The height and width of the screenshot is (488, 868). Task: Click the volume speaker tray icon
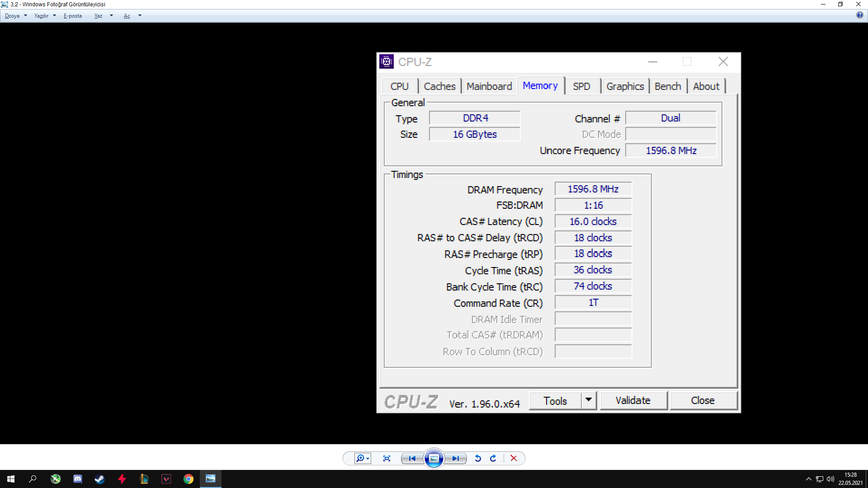(x=830, y=479)
